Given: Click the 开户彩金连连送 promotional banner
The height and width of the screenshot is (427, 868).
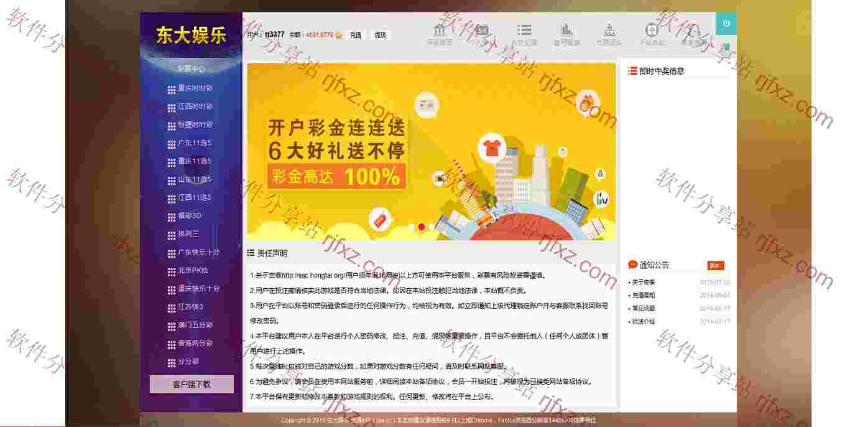Looking at the screenshot, I should coord(431,151).
